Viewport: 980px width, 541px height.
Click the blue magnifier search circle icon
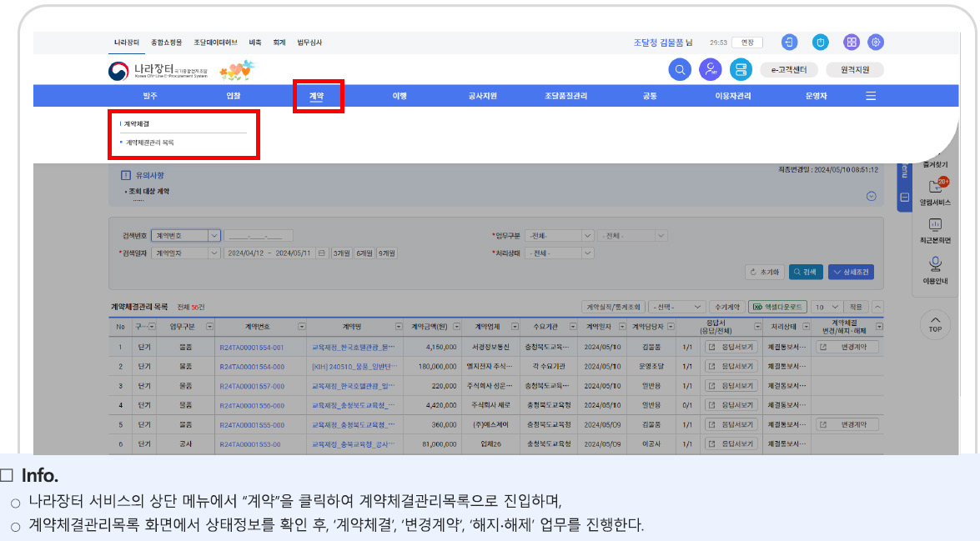pos(680,69)
